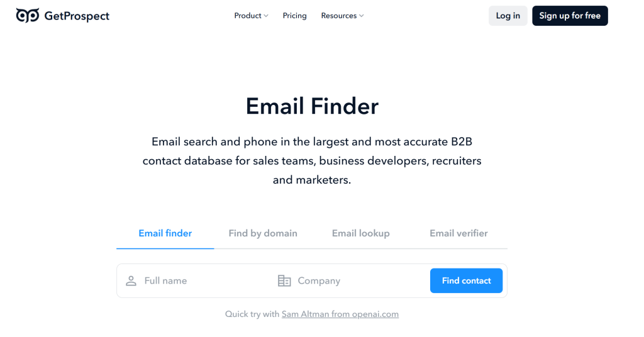Switch to the Email verifier tab
Viewport: 644px width, 337px height.
[458, 233]
